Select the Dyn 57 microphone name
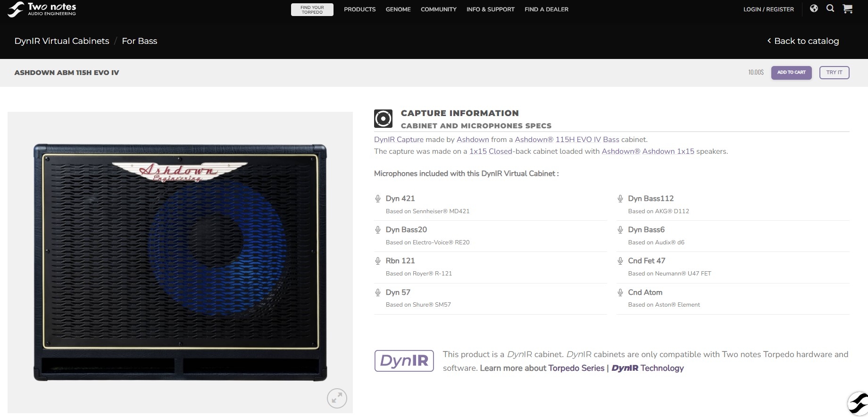 [398, 292]
